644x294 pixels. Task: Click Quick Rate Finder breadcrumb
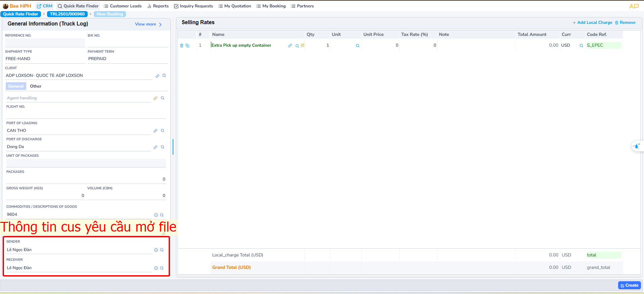click(x=20, y=14)
